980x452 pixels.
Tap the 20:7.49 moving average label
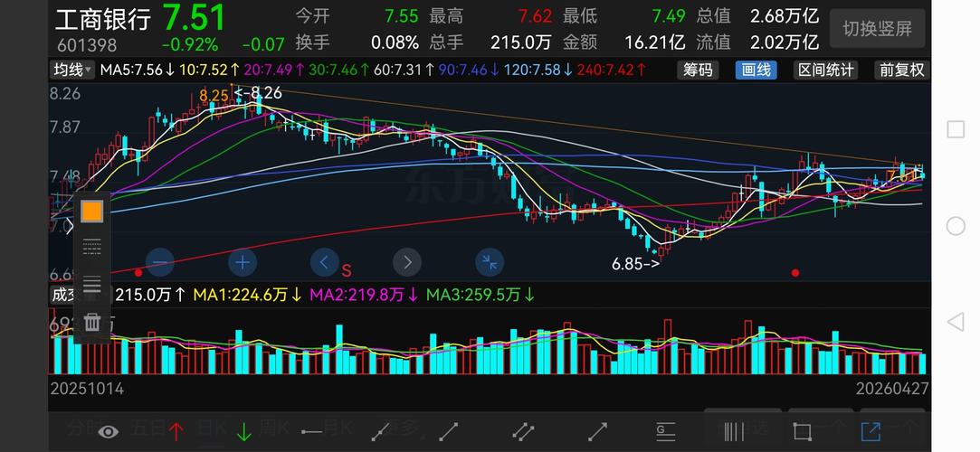274,70
